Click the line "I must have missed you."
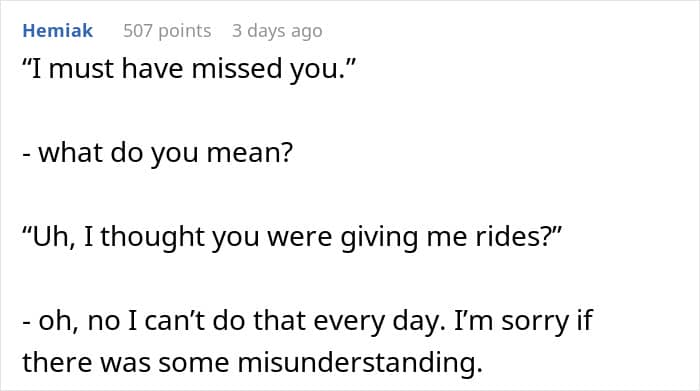Viewport: 700px width, 391px height. [x=189, y=69]
